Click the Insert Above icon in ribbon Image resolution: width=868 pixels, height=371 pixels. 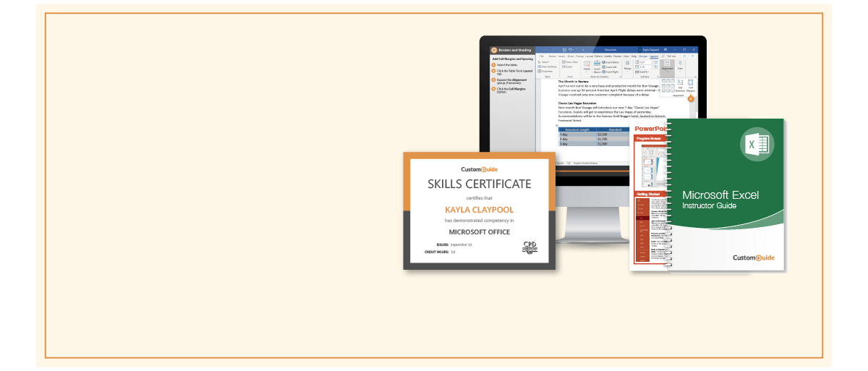coord(597,67)
